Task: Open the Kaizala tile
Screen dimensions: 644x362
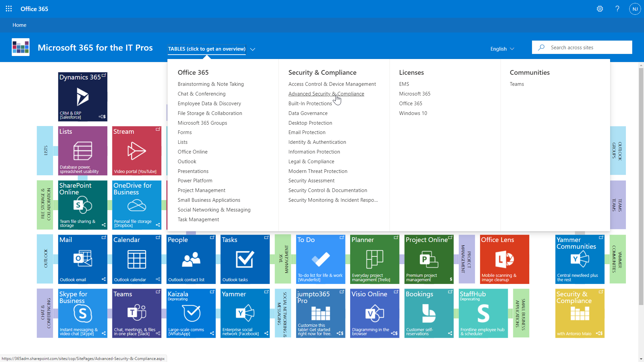Action: pyautogui.click(x=191, y=313)
